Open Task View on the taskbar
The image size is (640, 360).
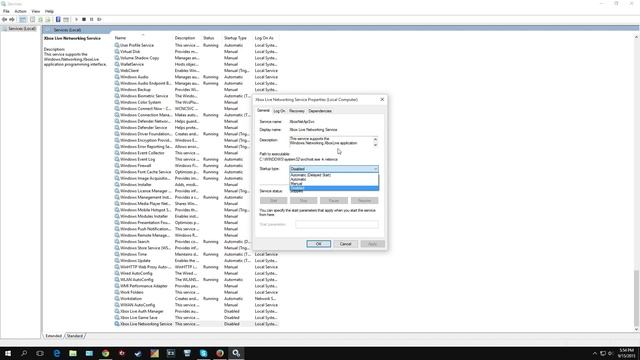40,353
